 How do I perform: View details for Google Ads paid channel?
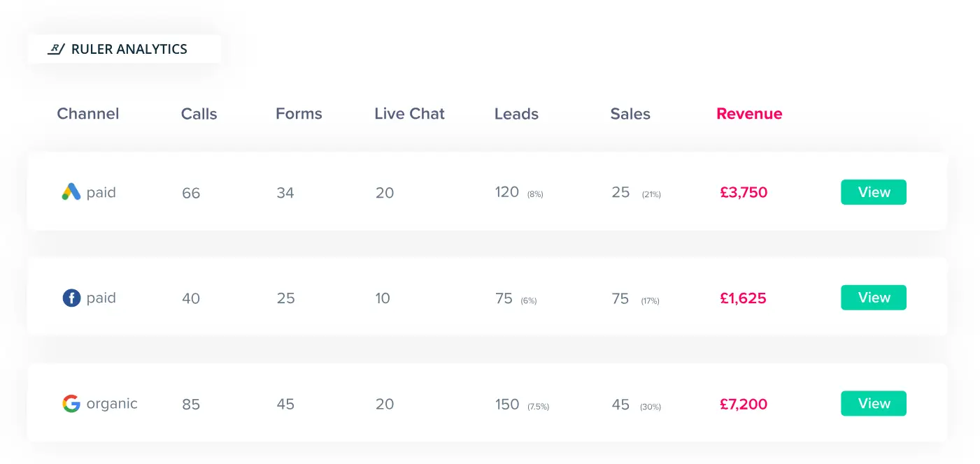(x=873, y=192)
